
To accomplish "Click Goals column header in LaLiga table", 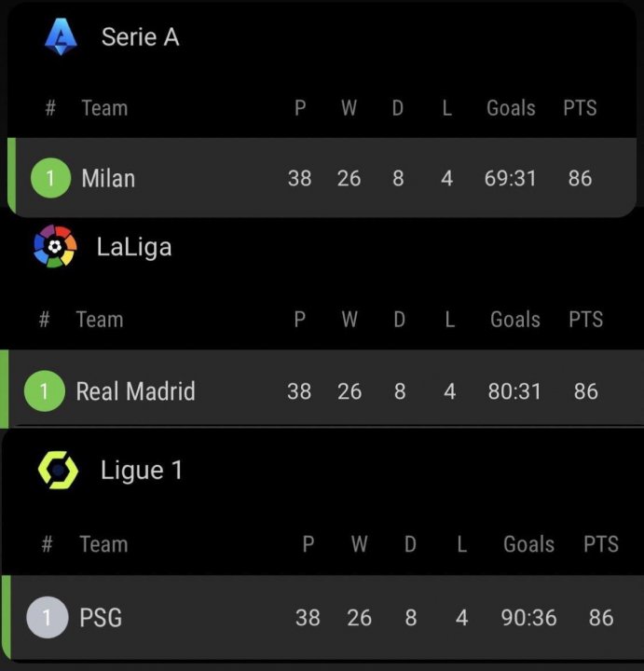I will coord(515,320).
